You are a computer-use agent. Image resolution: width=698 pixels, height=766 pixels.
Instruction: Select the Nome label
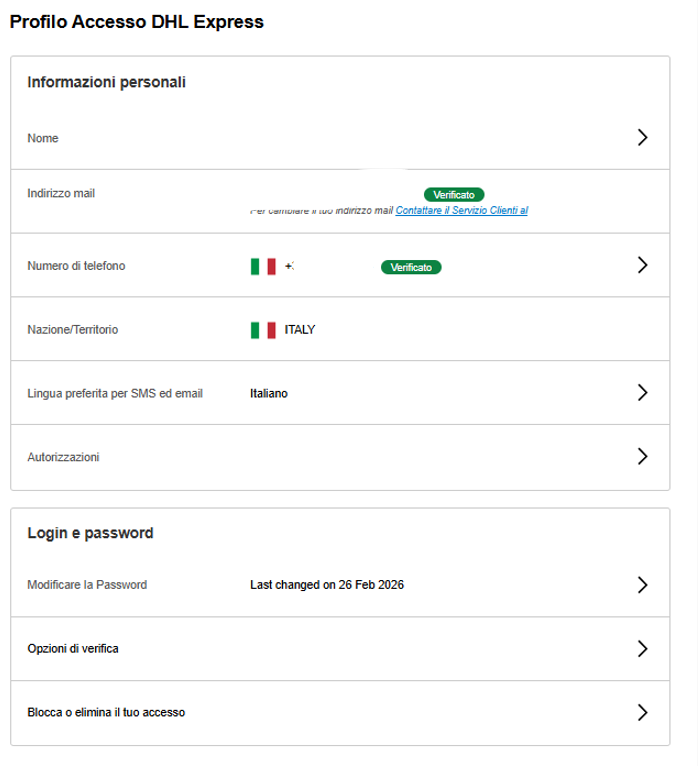(x=43, y=138)
